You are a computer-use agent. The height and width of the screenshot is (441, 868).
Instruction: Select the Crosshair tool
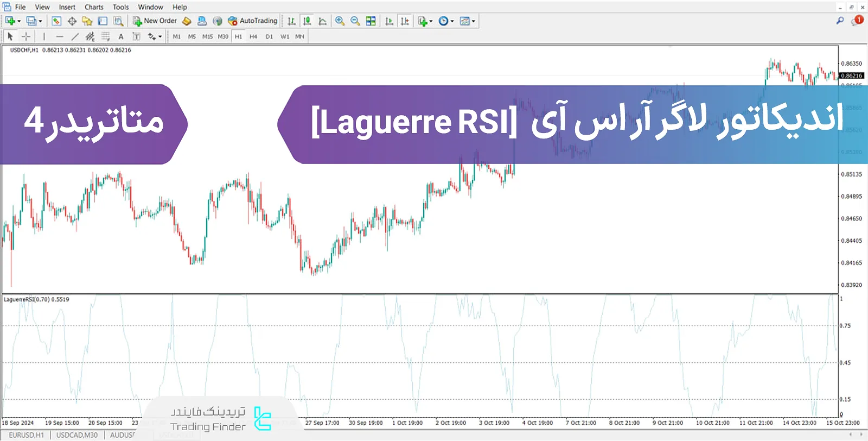(25, 36)
